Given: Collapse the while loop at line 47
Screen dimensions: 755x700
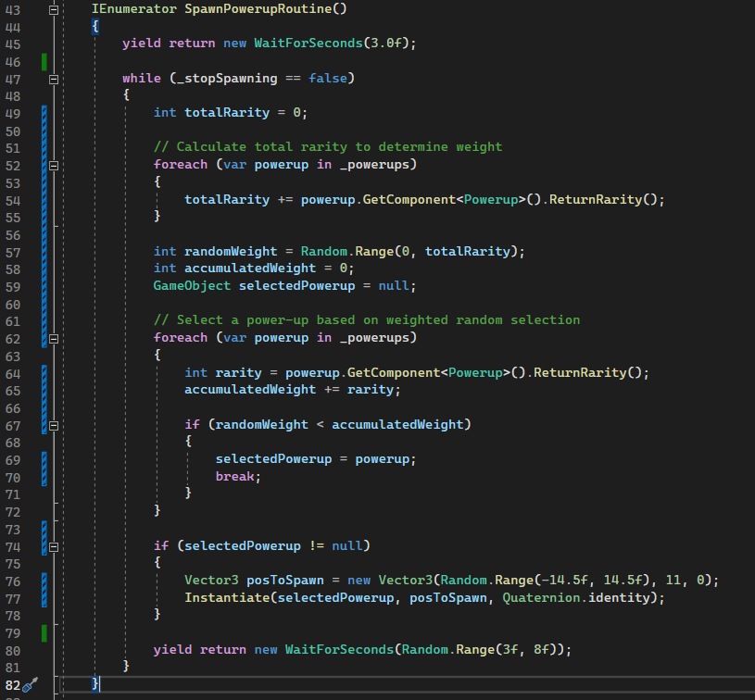Looking at the screenshot, I should pos(53,78).
